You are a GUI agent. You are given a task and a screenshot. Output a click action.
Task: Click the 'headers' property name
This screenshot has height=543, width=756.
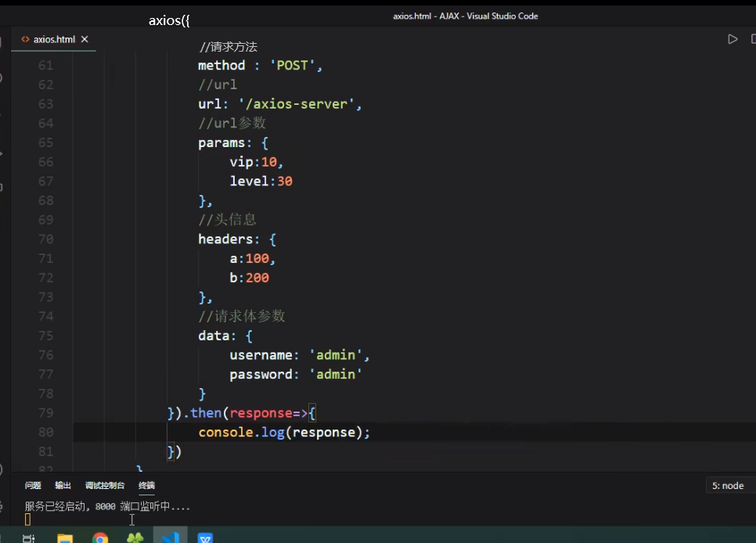click(225, 239)
